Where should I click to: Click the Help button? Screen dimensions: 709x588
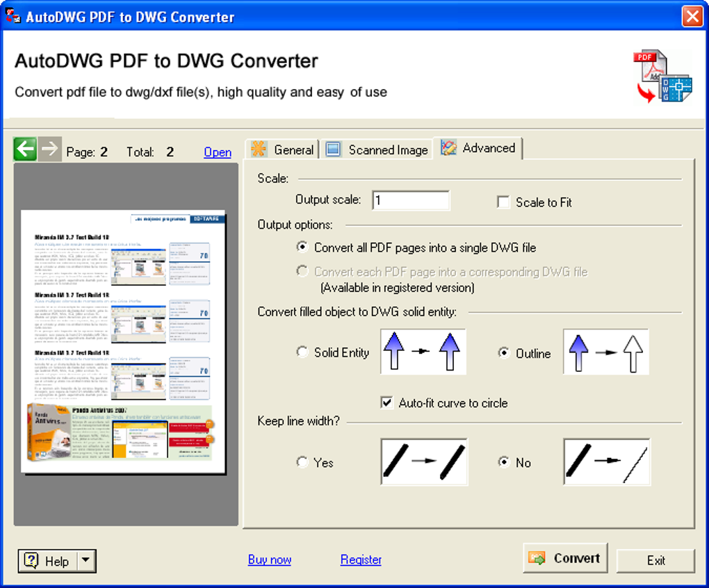[x=48, y=561]
